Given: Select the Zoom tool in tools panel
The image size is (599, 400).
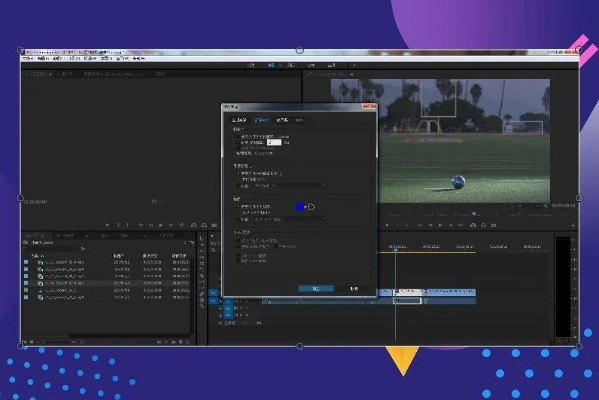Looking at the screenshot, I should point(202,306).
